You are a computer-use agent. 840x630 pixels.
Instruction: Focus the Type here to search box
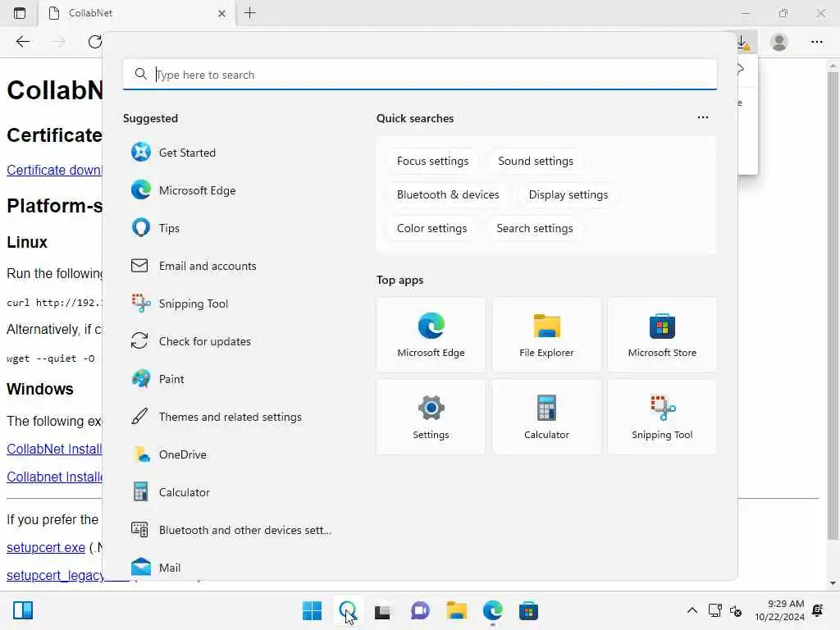420,75
